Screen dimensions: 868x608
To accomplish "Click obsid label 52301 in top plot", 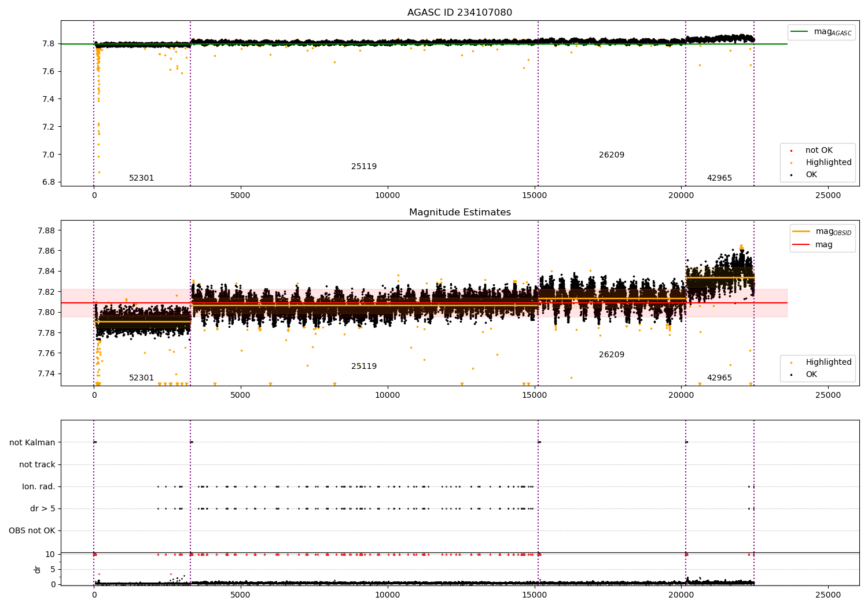I will click(141, 178).
